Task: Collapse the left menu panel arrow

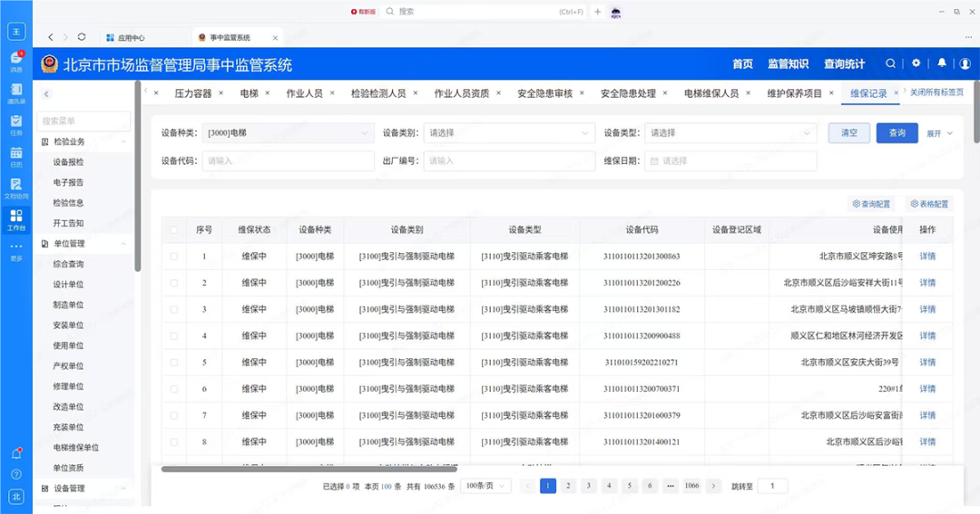Action: (46, 93)
